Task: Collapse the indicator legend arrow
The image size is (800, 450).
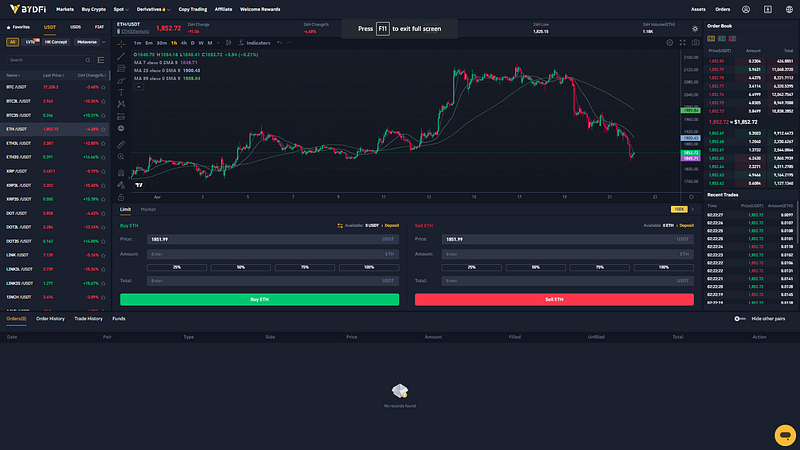Action: 138,87
